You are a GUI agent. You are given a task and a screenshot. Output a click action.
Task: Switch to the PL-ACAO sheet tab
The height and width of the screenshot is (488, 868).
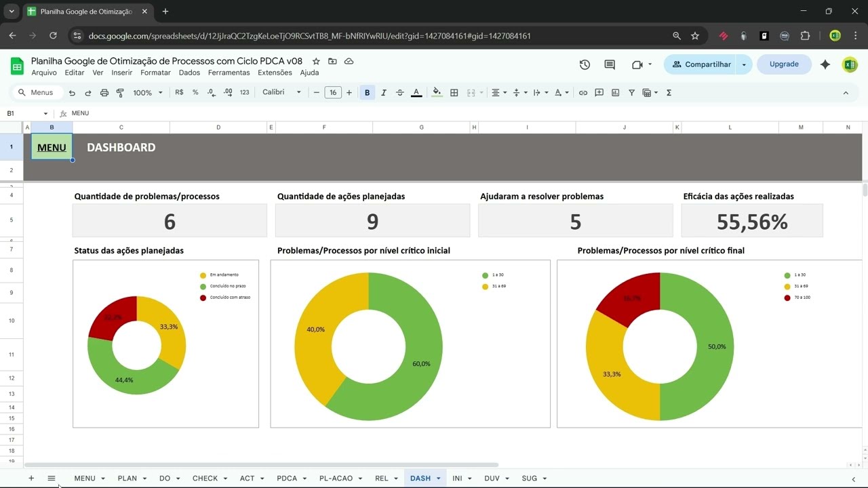point(336,479)
